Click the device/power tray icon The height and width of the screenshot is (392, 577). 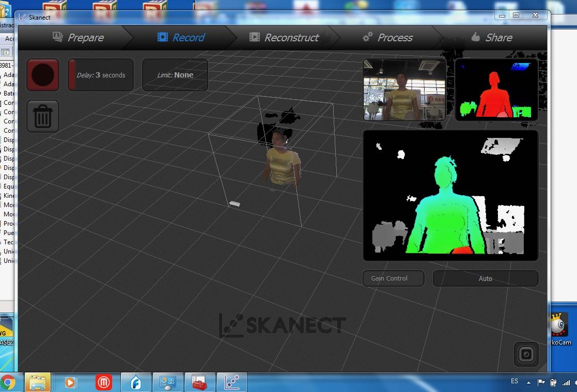pyautogui.click(x=553, y=383)
